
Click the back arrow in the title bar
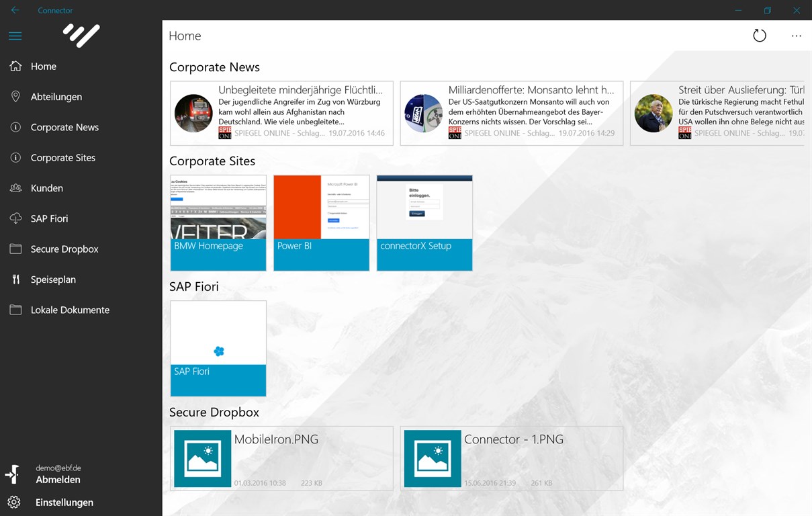click(x=15, y=10)
